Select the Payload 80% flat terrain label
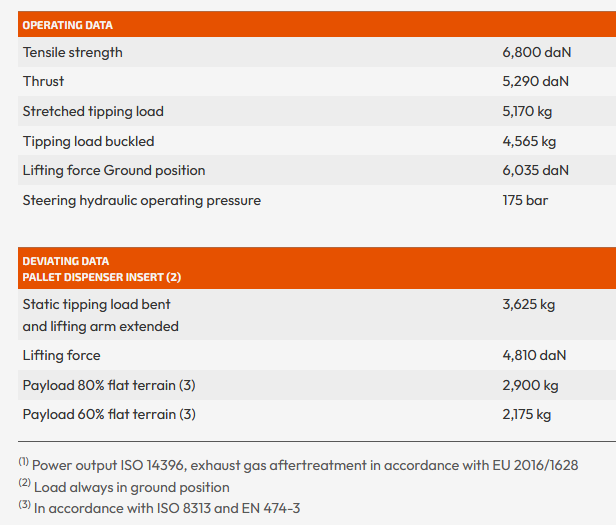This screenshot has width=616, height=525. tap(109, 385)
